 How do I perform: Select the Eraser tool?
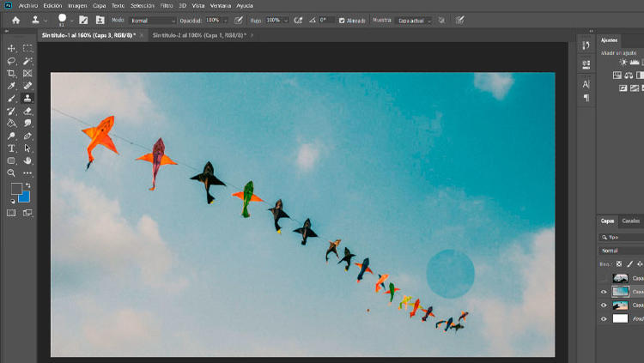(x=27, y=111)
